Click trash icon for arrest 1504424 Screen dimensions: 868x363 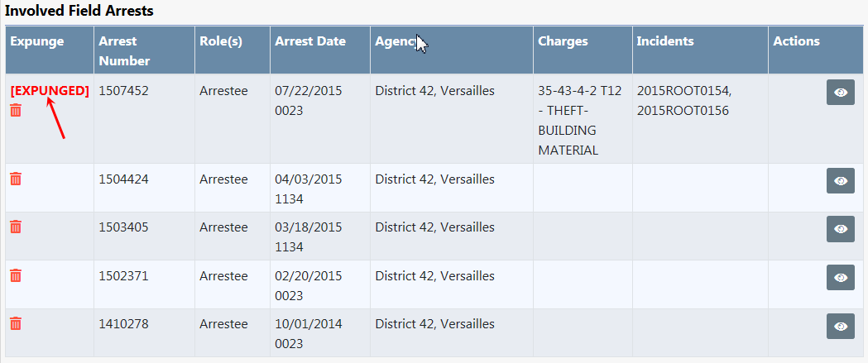(x=16, y=179)
